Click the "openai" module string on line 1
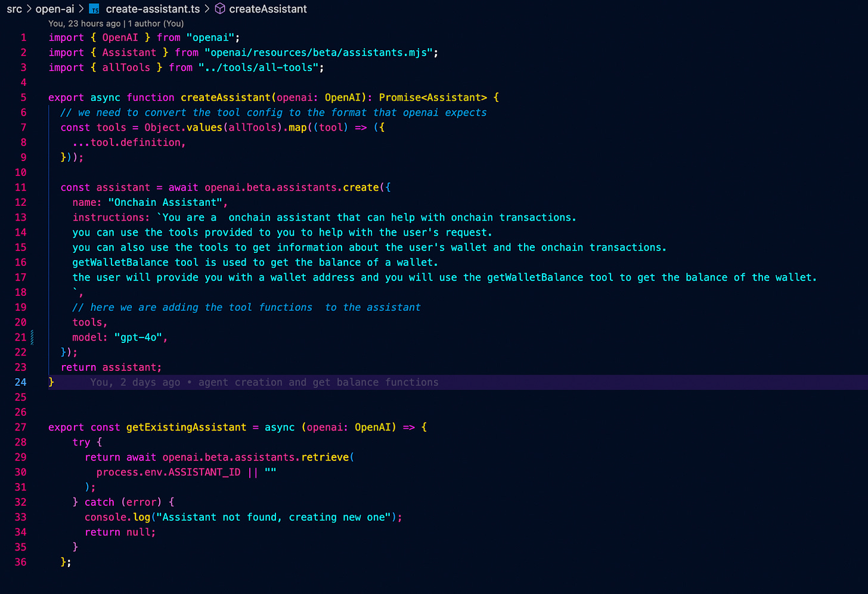This screenshot has height=594, width=868. [x=210, y=38]
